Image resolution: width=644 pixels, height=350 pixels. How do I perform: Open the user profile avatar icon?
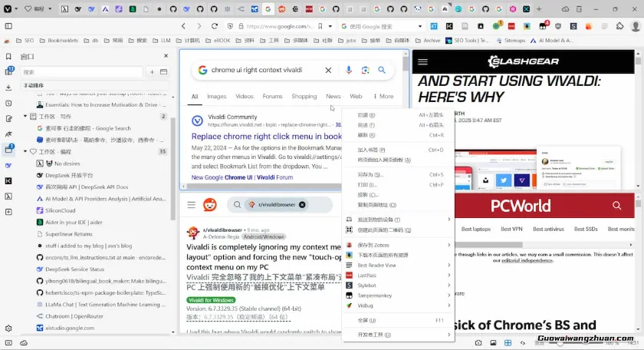pyautogui.click(x=636, y=26)
